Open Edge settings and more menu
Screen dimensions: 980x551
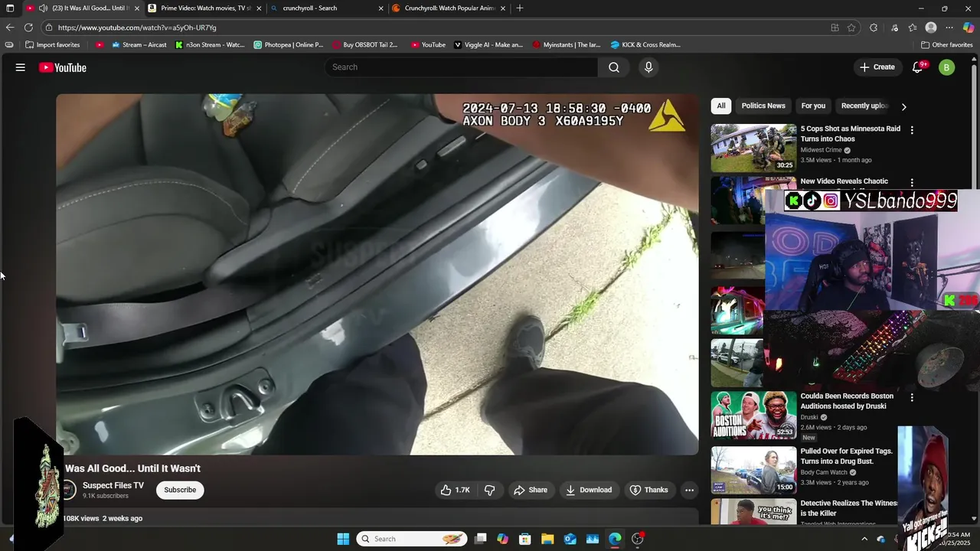(x=949, y=28)
